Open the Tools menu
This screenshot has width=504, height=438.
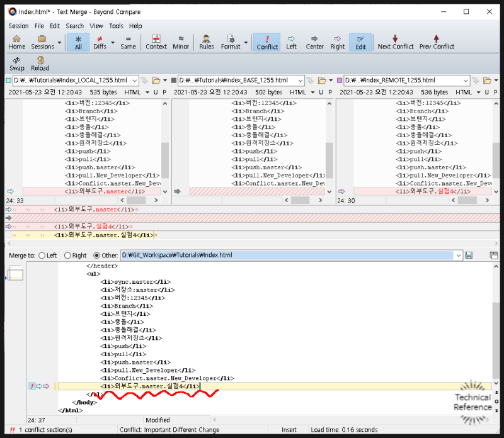click(115, 26)
